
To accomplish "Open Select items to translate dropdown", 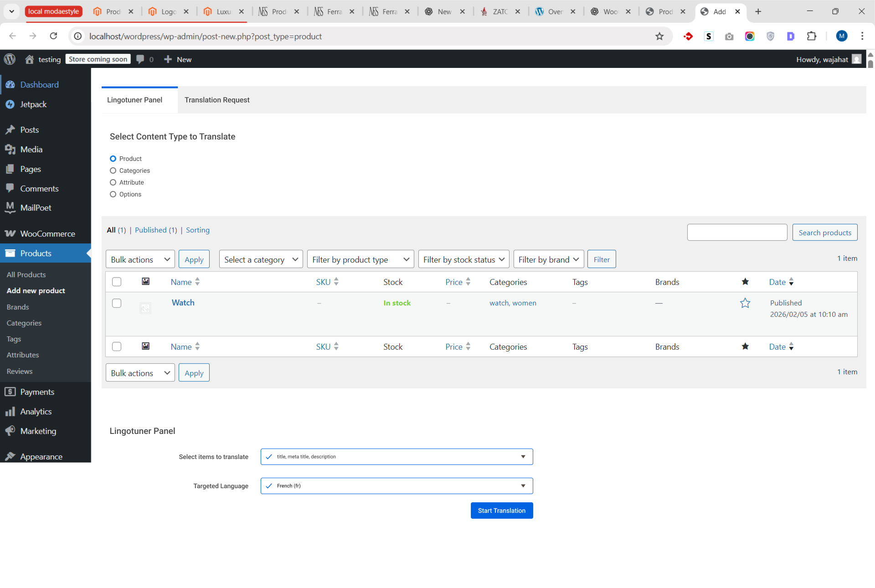I will (396, 457).
